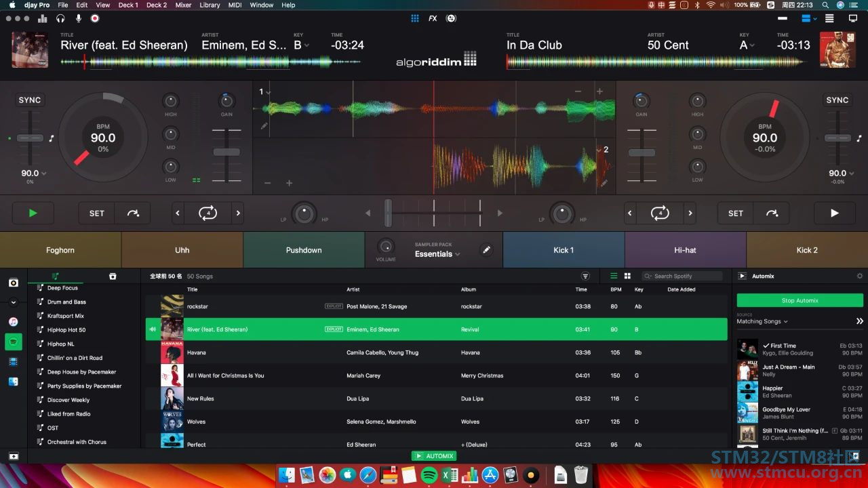The width and height of the screenshot is (868, 488).
Task: Set deck 1 cue point with SET
Action: pyautogui.click(x=97, y=213)
